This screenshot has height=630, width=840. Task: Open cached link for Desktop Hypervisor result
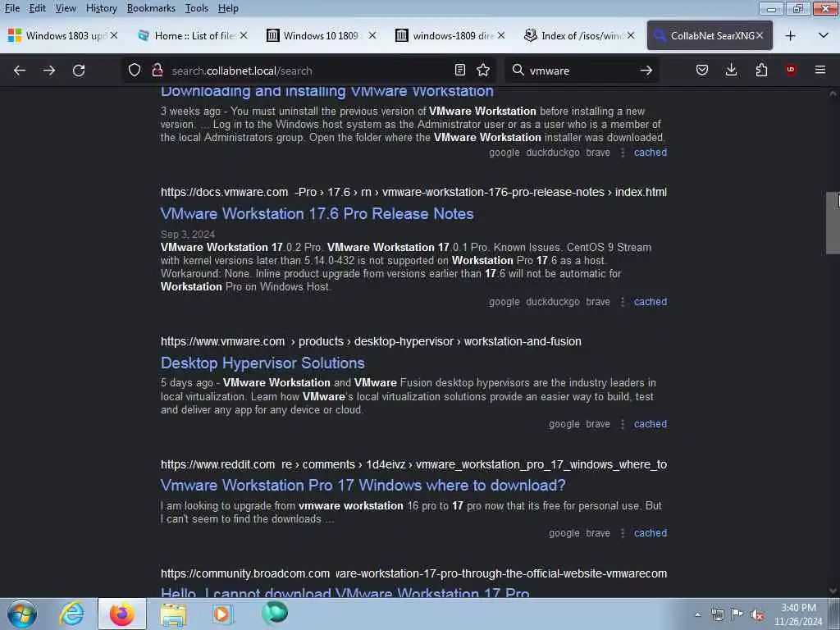pos(651,424)
